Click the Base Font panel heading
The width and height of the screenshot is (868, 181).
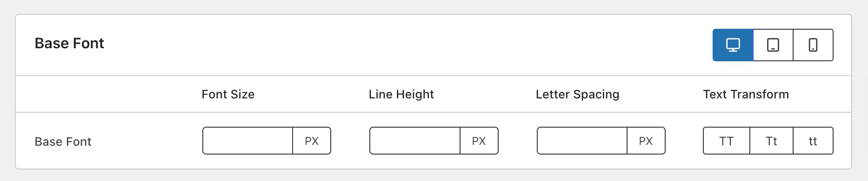pos(69,43)
